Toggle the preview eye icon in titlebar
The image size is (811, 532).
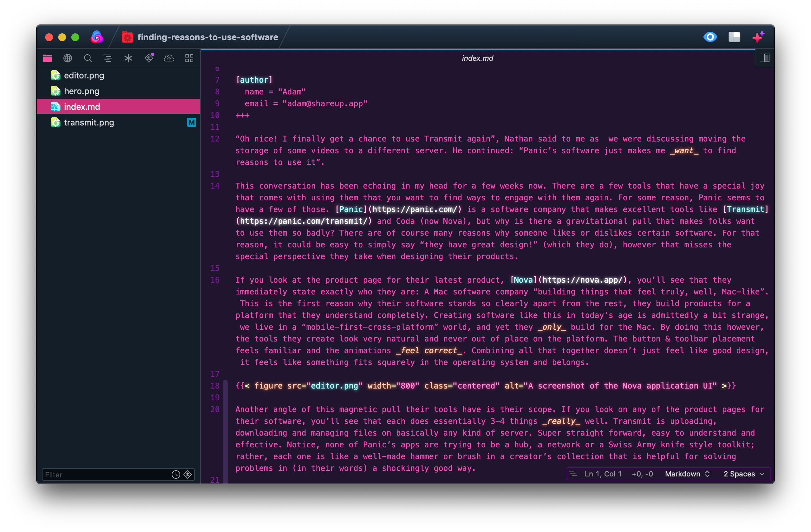(x=710, y=37)
